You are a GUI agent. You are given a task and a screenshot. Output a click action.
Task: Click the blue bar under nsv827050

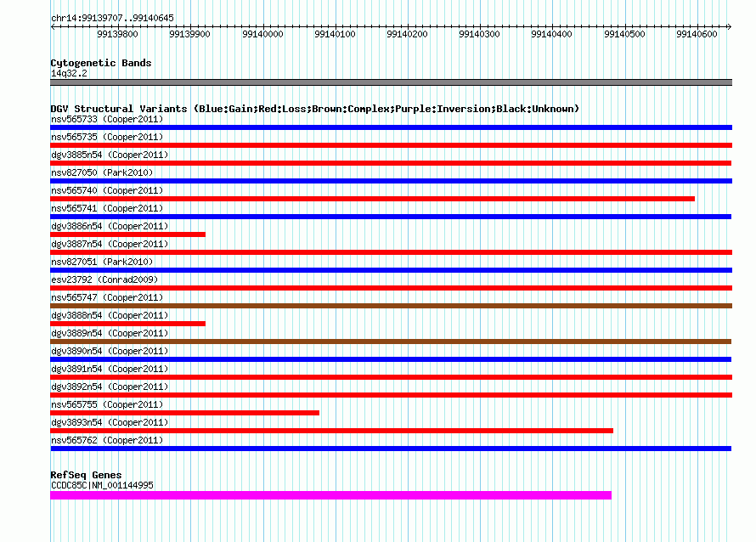tap(391, 181)
